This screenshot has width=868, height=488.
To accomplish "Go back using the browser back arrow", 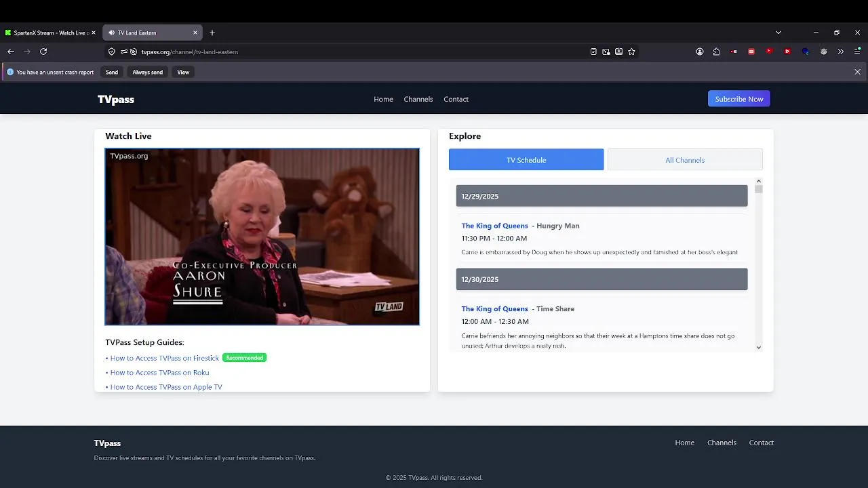I will [11, 52].
